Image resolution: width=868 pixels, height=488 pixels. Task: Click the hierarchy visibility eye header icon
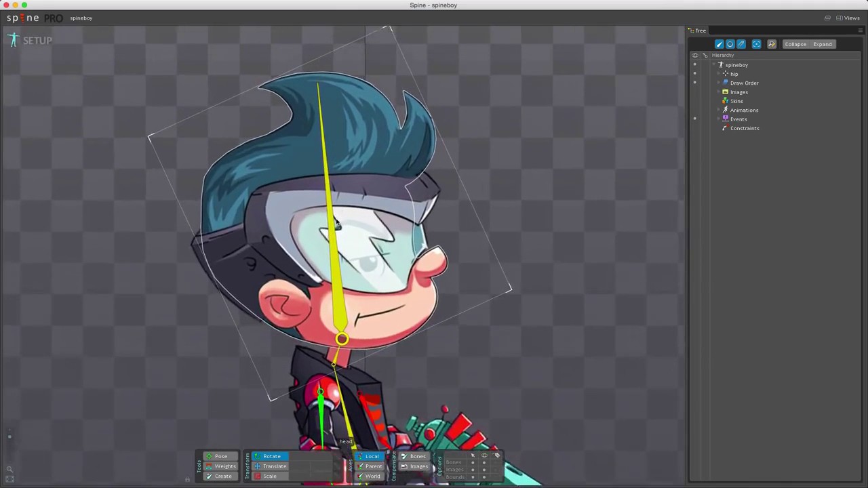pos(695,56)
